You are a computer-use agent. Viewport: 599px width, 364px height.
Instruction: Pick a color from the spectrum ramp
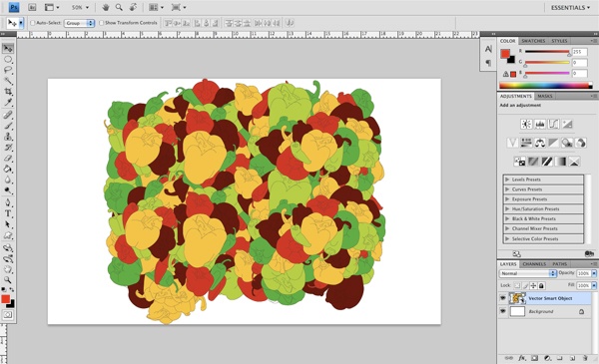(x=546, y=86)
